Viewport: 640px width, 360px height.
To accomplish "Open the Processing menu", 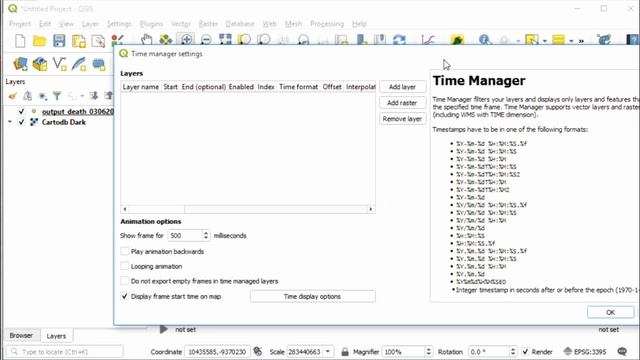I will tap(327, 24).
